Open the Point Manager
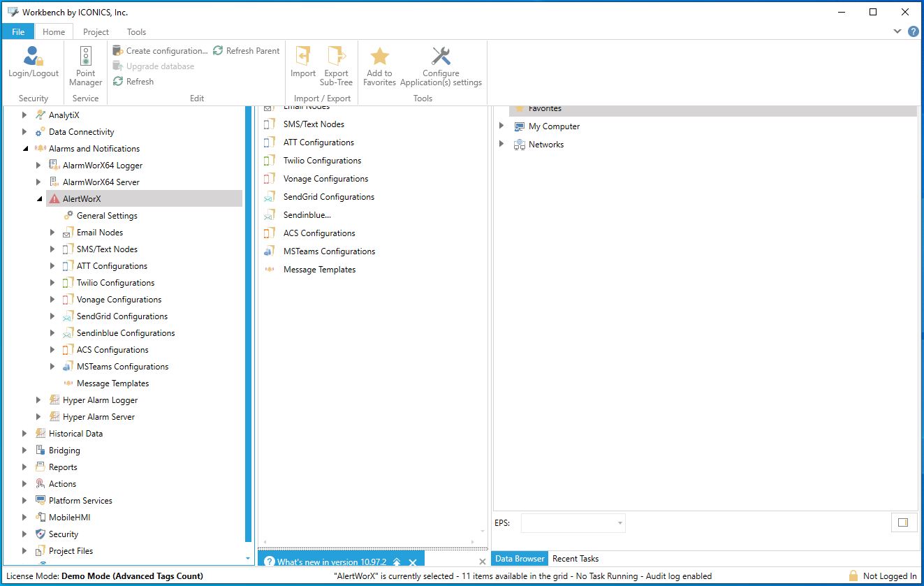Viewport: 924px width, 586px height. (x=85, y=57)
